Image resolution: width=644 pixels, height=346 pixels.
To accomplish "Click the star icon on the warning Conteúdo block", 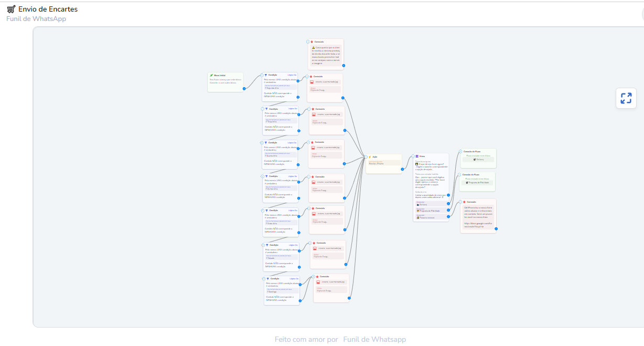I will pyautogui.click(x=312, y=41).
